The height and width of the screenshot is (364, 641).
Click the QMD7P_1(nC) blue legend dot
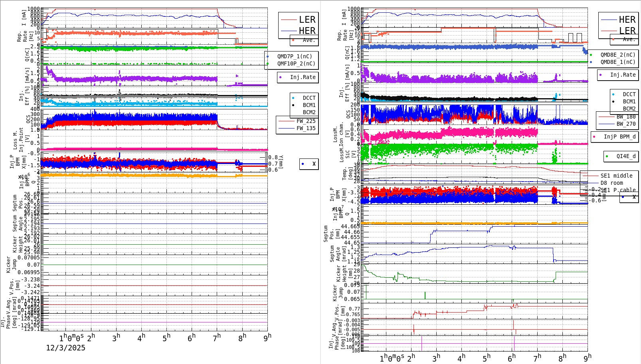pyautogui.click(x=268, y=56)
